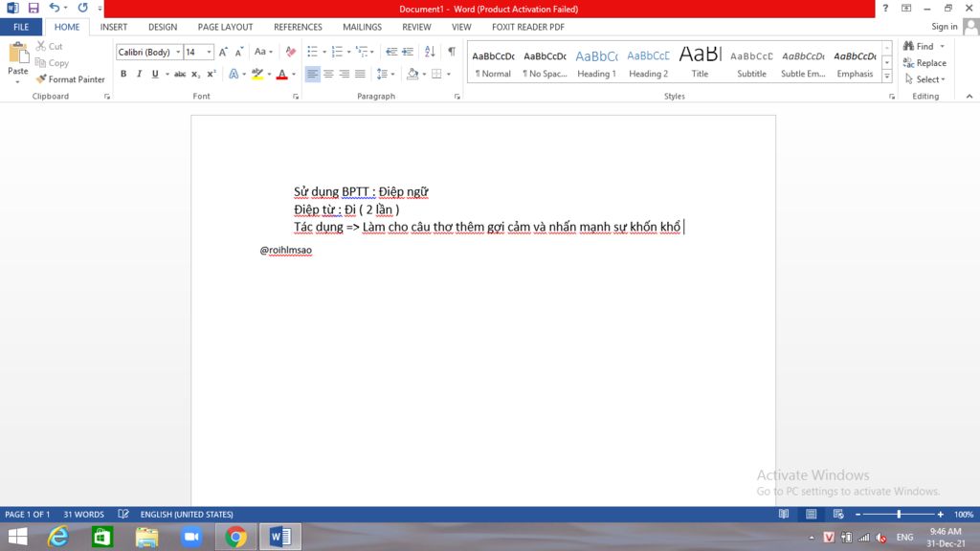Viewport: 980px width, 551px height.
Task: Expand the Styles gallery
Action: (887, 77)
